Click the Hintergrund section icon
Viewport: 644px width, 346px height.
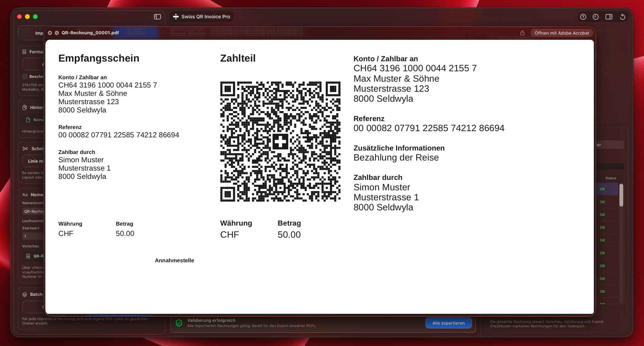25,107
